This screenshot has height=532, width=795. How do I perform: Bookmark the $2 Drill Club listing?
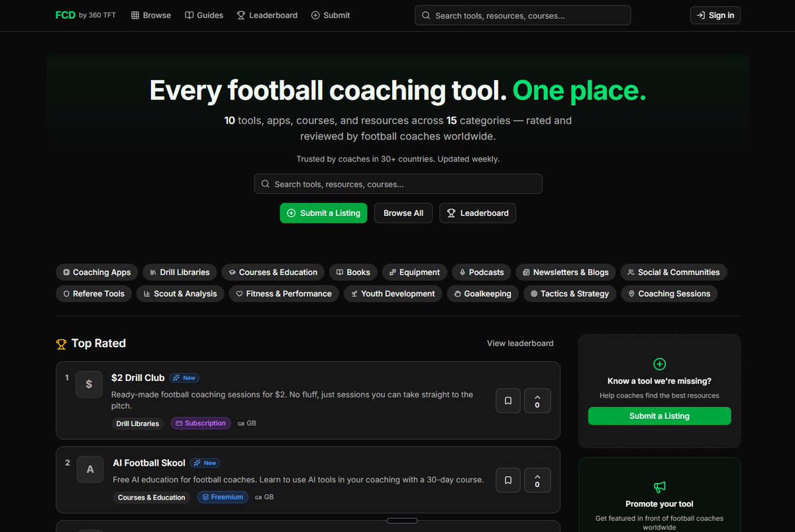(x=508, y=401)
